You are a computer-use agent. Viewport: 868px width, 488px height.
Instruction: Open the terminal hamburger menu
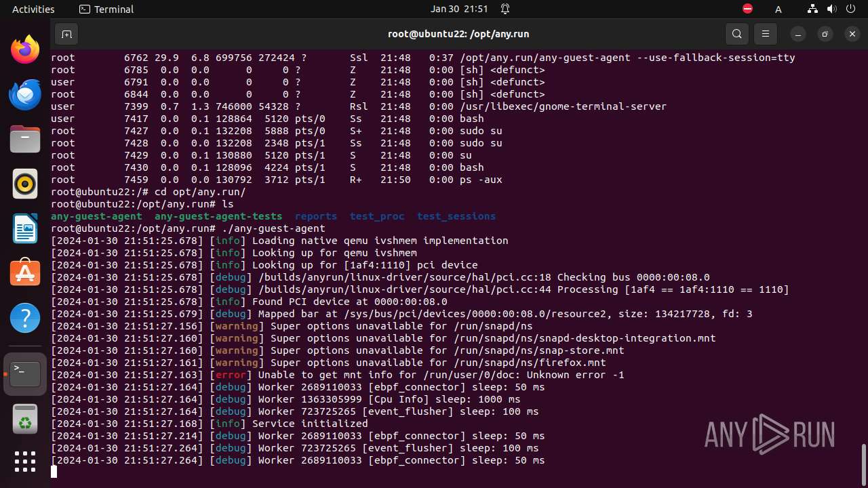click(766, 34)
